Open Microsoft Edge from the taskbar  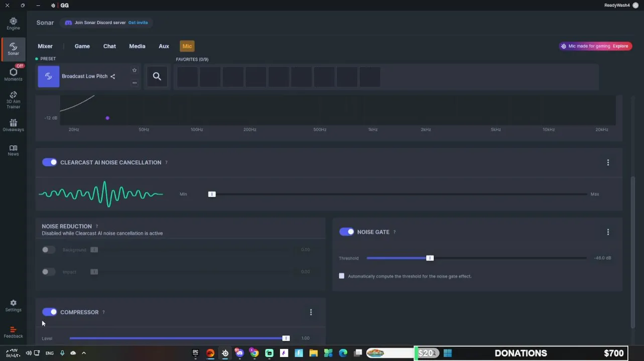(343, 353)
